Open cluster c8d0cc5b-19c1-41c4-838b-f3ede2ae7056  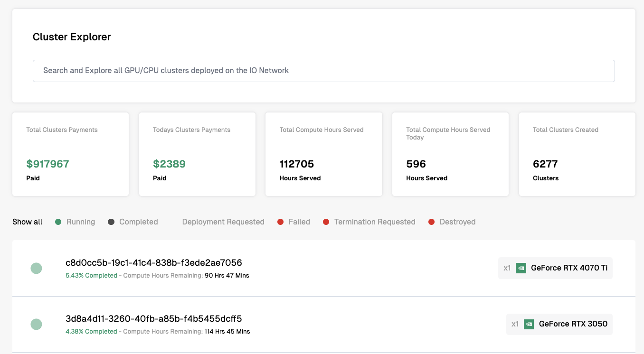(154, 262)
